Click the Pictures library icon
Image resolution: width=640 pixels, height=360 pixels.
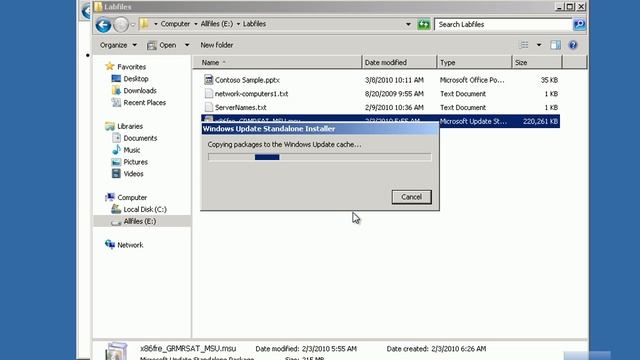click(x=116, y=162)
